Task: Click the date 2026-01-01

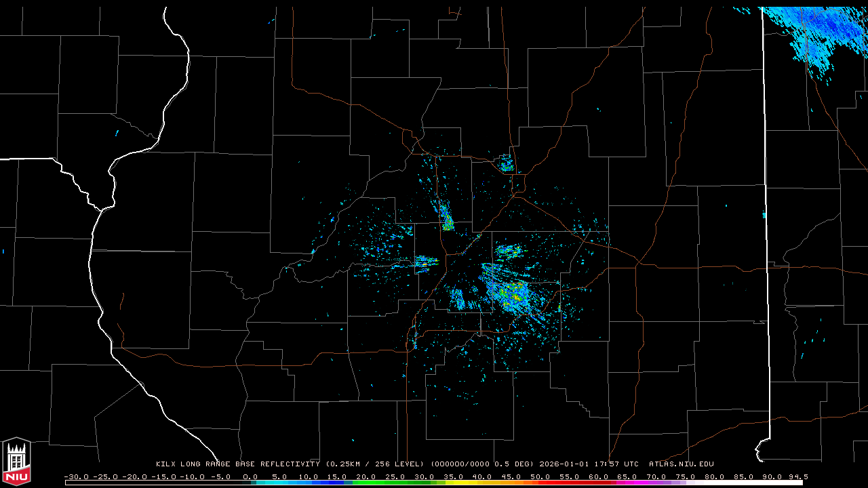Action: point(565,464)
